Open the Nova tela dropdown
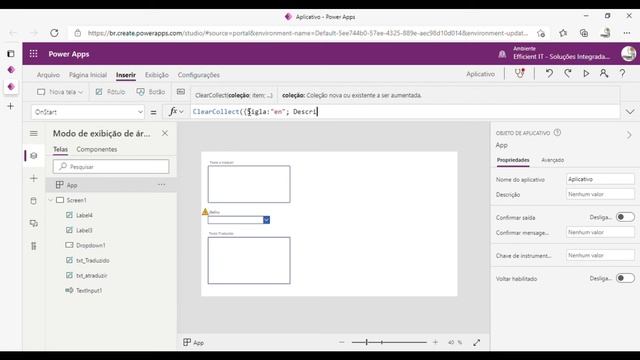The width and height of the screenshot is (640, 360). [60, 92]
